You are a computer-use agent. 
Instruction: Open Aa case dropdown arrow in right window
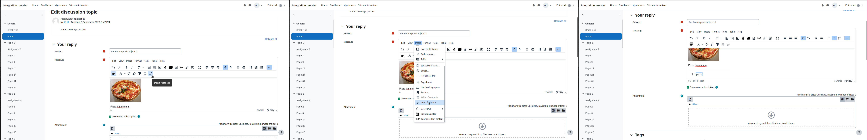703,45
